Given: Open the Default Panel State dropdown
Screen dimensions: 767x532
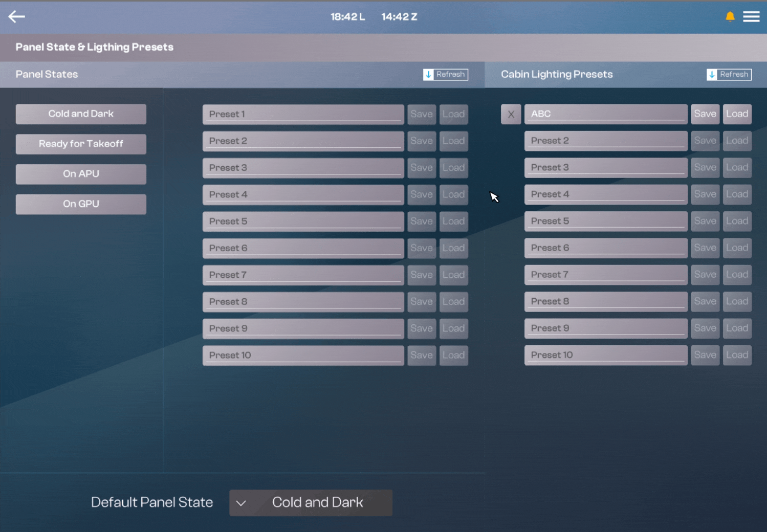Looking at the screenshot, I should pos(311,503).
